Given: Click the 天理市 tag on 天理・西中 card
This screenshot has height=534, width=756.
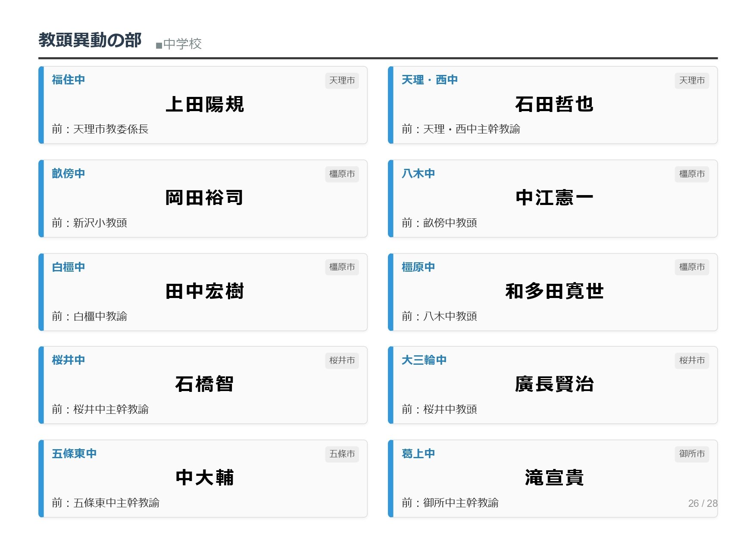Looking at the screenshot, I should (691, 81).
